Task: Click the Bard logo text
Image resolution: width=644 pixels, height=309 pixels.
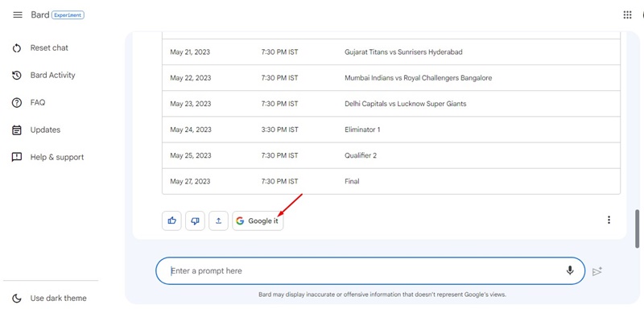Action: tap(39, 15)
